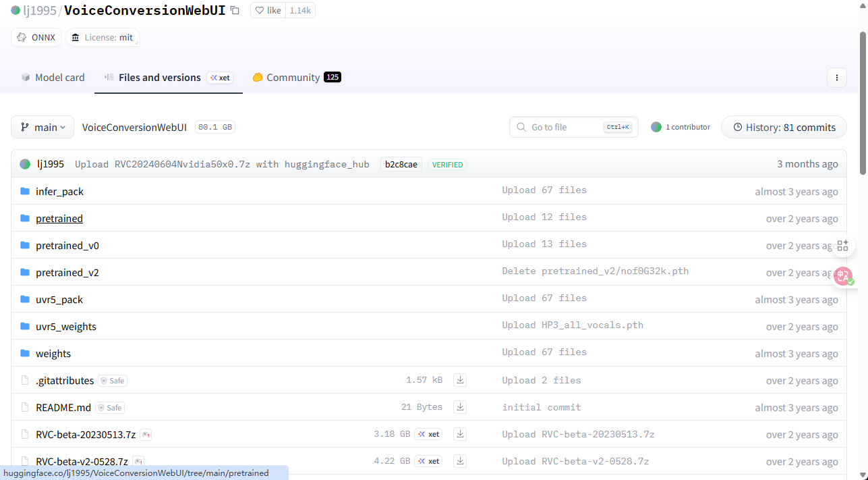Viewport: 868px width, 480px height.
Task: Click the Safe badge next to .gitattributes
Action: tap(113, 381)
